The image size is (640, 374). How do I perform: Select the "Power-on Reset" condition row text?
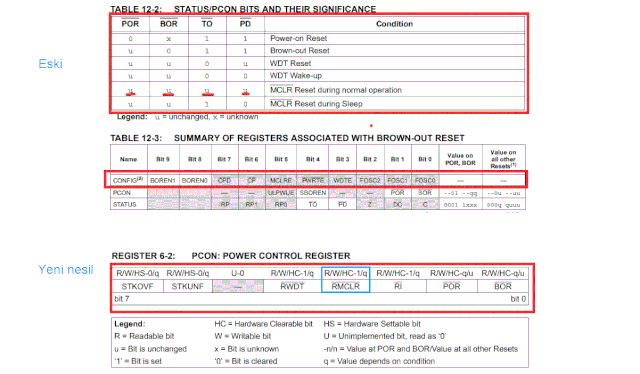click(x=298, y=38)
